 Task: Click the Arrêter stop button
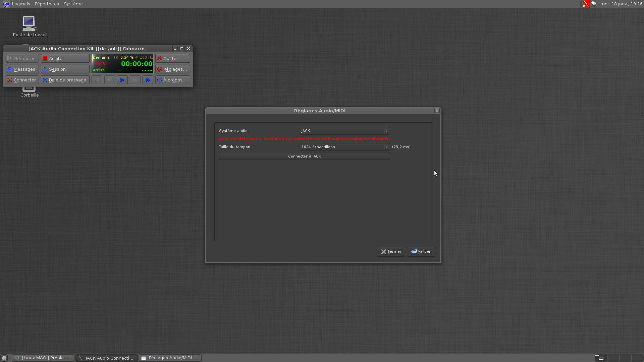[65, 58]
